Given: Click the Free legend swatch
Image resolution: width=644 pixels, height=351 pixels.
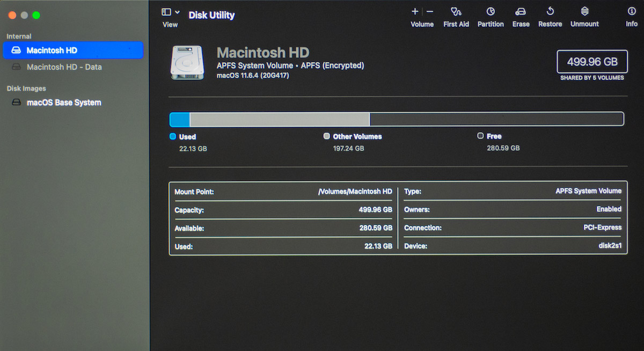Looking at the screenshot, I should point(480,136).
